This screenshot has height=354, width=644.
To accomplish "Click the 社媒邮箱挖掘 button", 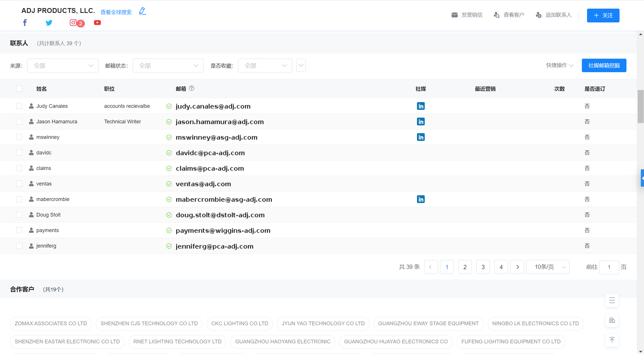I will [x=604, y=66].
